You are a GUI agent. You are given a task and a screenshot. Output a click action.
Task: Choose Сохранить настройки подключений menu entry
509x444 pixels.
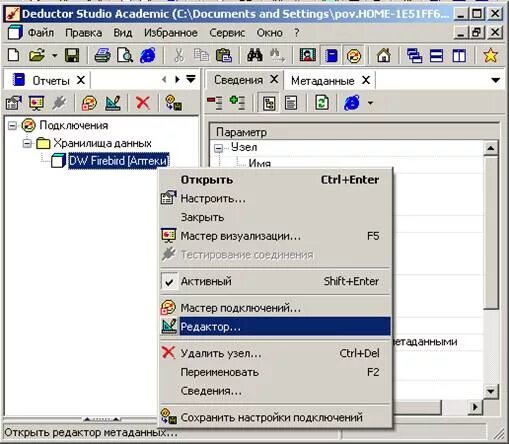[x=275, y=417]
